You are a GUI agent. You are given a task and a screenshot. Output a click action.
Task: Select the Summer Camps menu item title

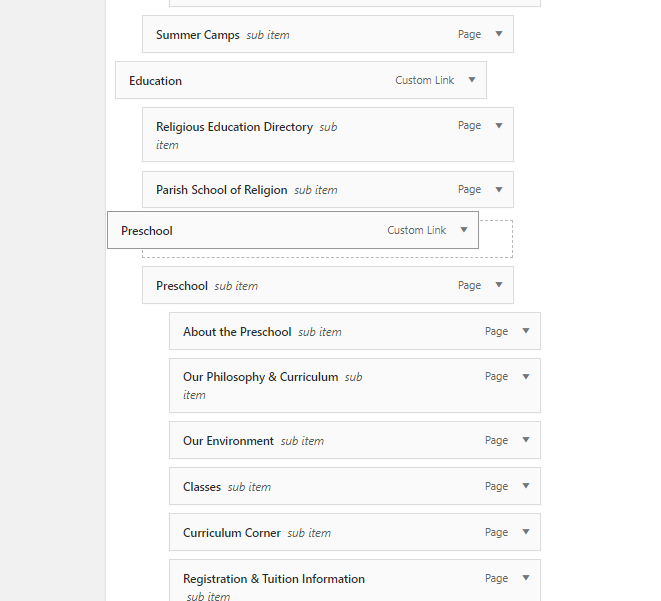(x=198, y=35)
